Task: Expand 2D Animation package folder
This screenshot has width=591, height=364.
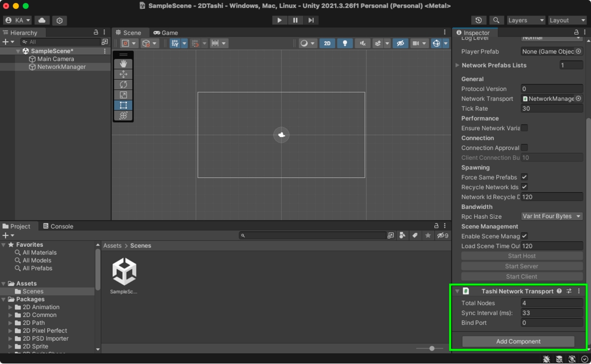Action: tap(10, 307)
